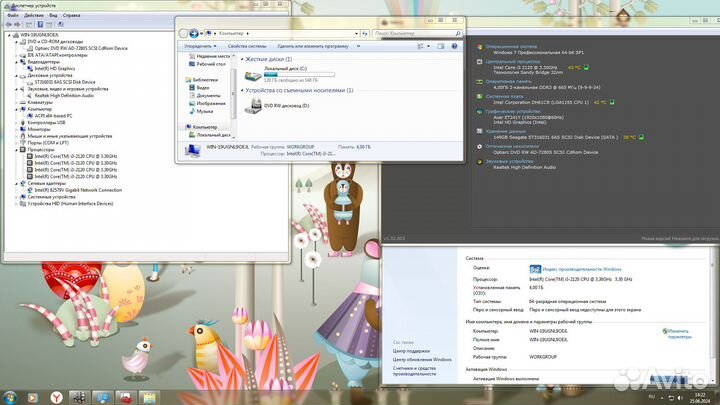The height and width of the screenshot is (405, 720).
Task: Expand the Клавиатуры category
Action: click(16, 102)
